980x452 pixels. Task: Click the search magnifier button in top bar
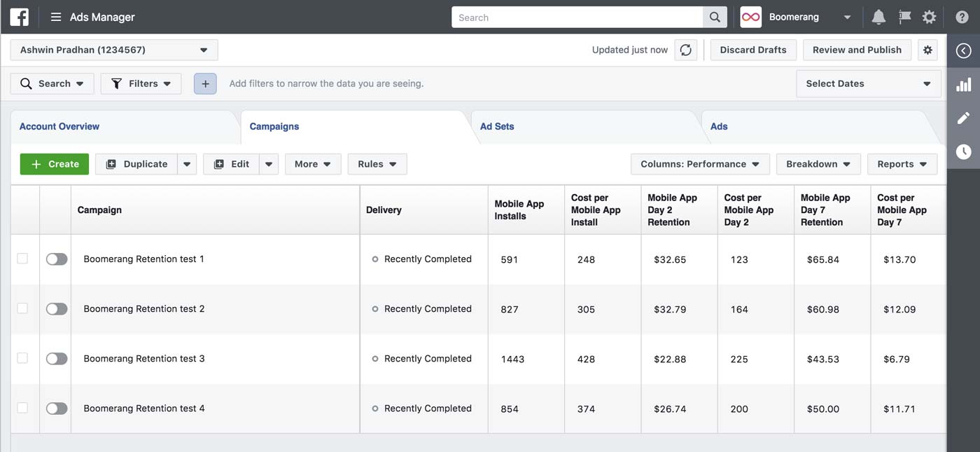(715, 17)
